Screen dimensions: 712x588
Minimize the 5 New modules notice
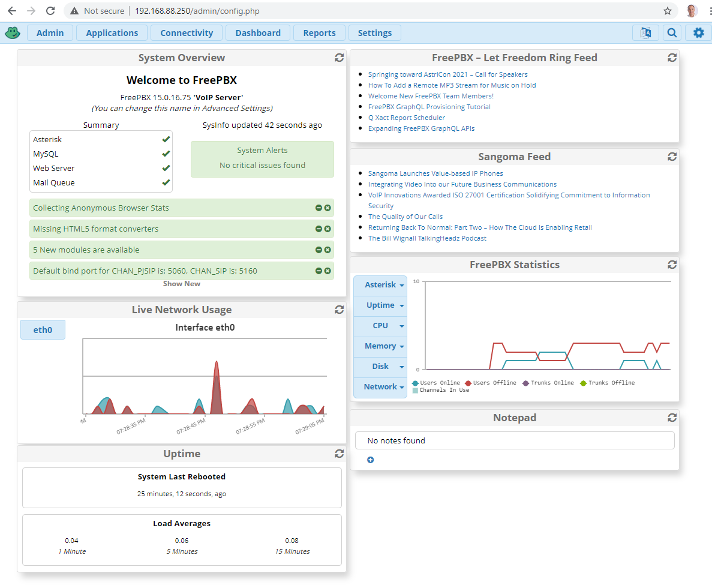[319, 250]
